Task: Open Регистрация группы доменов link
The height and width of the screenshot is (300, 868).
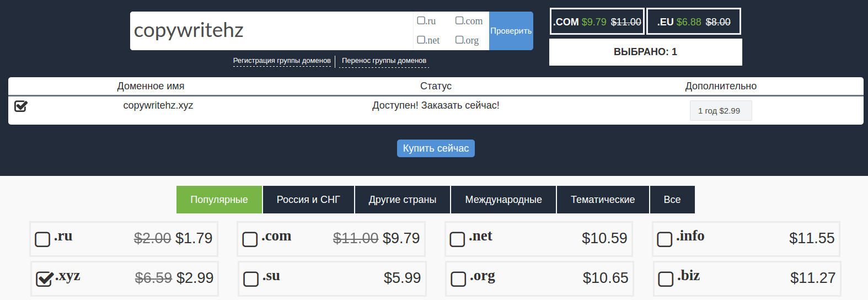Action: [282, 61]
